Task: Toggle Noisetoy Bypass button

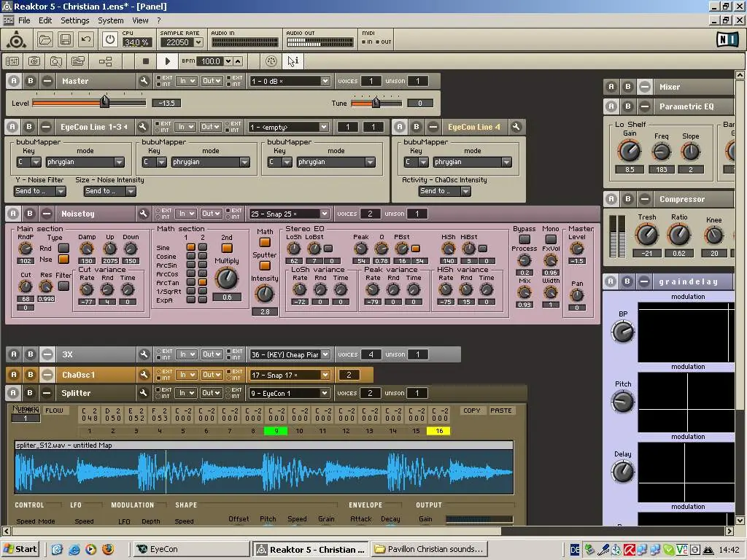Action: click(525, 239)
